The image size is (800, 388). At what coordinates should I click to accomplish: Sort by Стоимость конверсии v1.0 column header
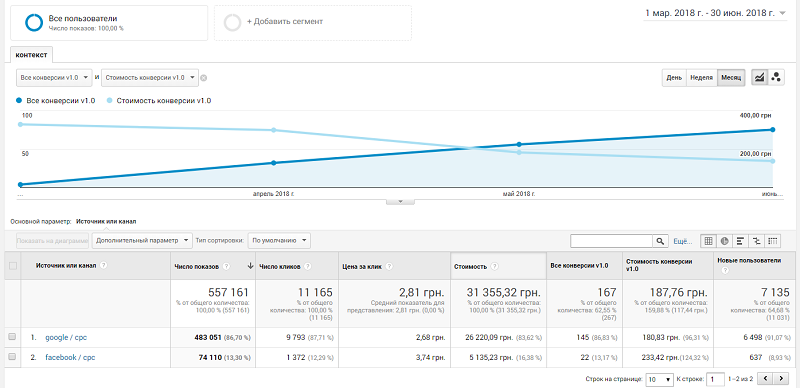click(659, 265)
